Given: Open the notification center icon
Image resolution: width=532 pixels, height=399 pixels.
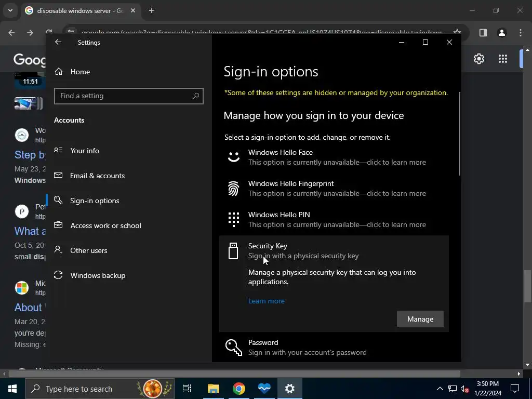Looking at the screenshot, I should click(x=515, y=389).
